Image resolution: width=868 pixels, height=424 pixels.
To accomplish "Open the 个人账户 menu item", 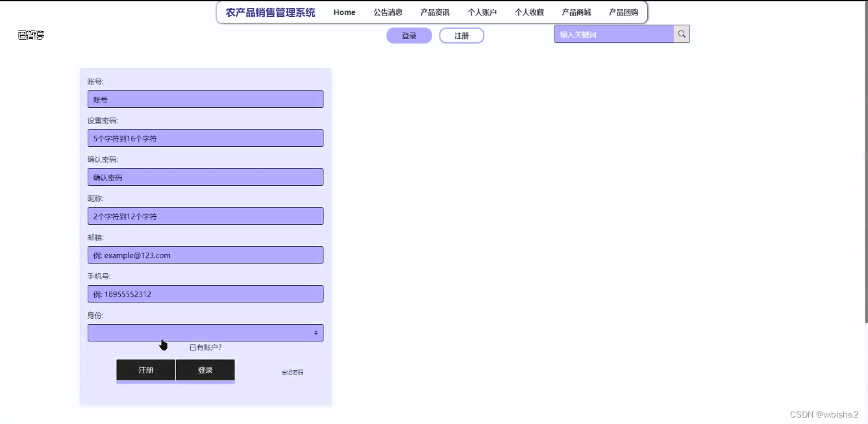I will pos(482,12).
